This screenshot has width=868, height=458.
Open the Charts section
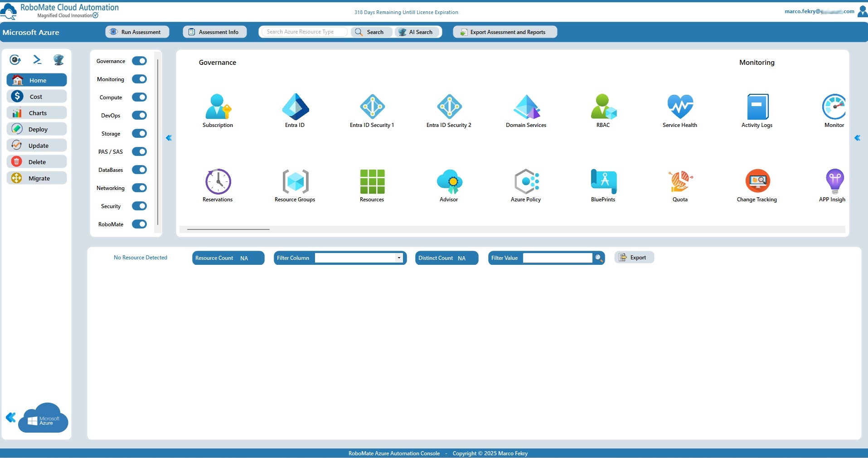pyautogui.click(x=37, y=113)
